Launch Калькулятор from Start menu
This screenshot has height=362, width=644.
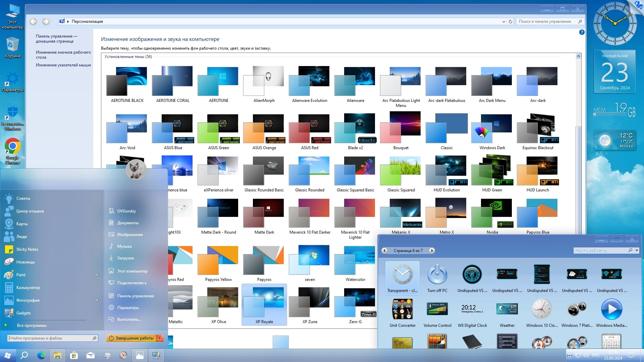point(28,288)
